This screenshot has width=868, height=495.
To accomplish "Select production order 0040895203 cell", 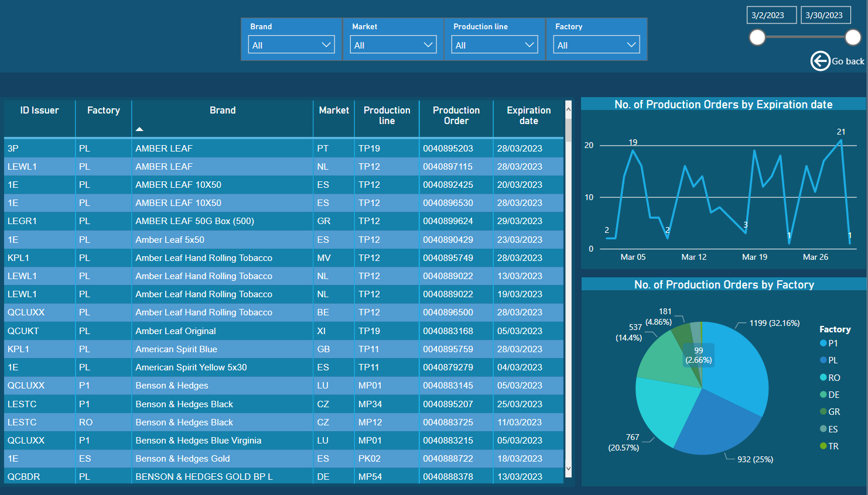I will click(x=456, y=149).
